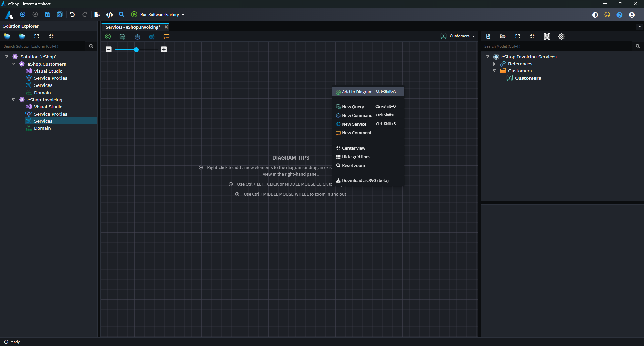The width and height of the screenshot is (644, 346).
Task: Click the open folder icon in model panel
Action: pyautogui.click(x=503, y=36)
